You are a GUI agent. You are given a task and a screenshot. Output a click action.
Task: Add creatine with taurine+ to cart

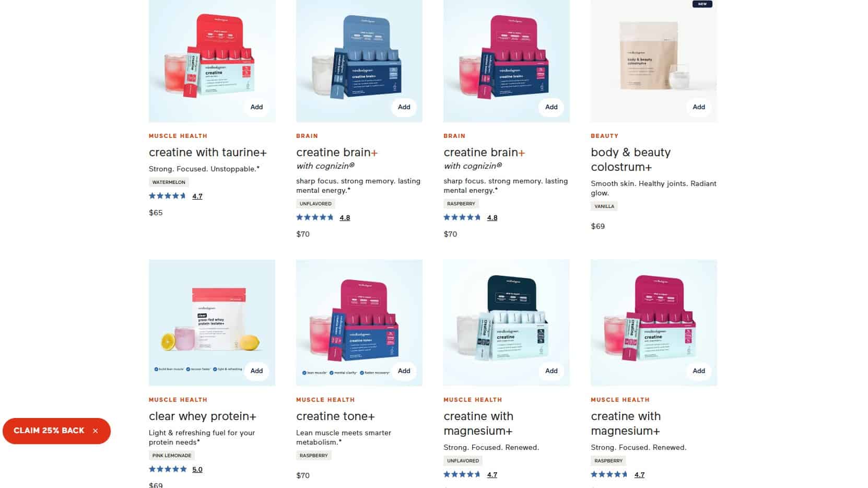tap(256, 107)
